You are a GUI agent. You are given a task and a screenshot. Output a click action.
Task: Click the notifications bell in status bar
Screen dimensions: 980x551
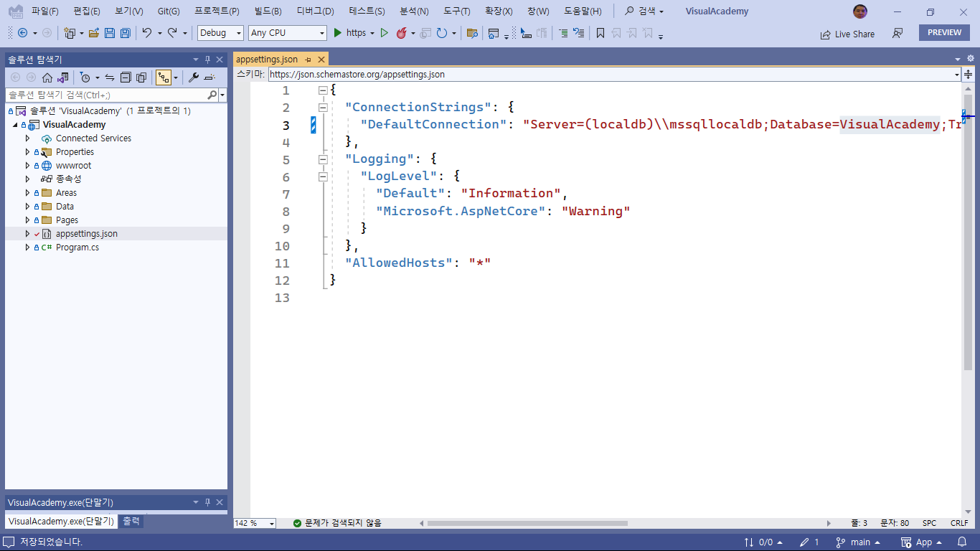pyautogui.click(x=962, y=542)
